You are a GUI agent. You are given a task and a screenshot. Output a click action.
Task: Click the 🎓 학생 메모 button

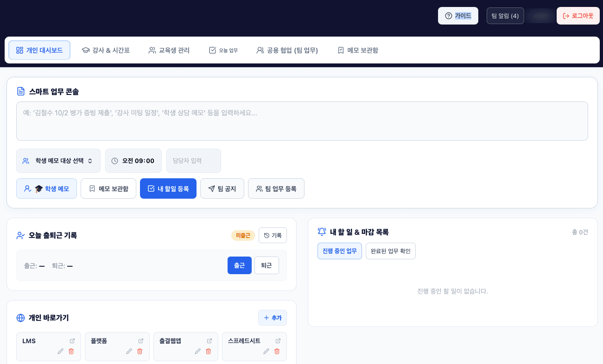(46, 188)
